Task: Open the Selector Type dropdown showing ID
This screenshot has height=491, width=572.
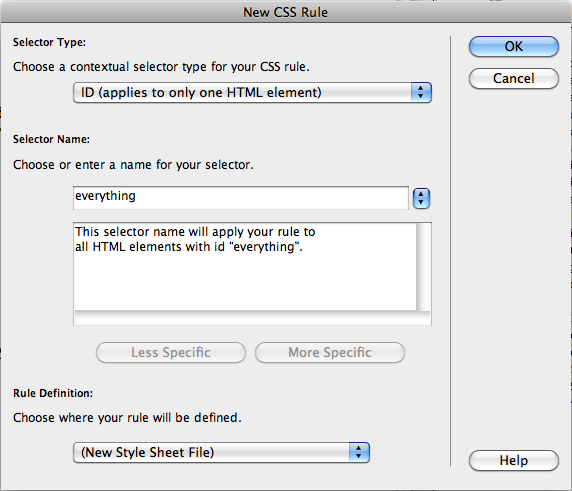Action: click(x=252, y=92)
